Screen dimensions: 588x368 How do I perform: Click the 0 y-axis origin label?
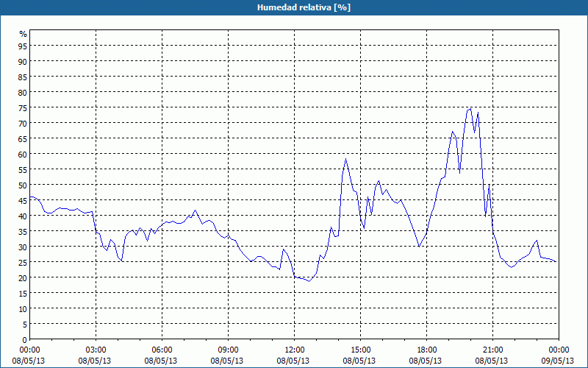point(25,339)
